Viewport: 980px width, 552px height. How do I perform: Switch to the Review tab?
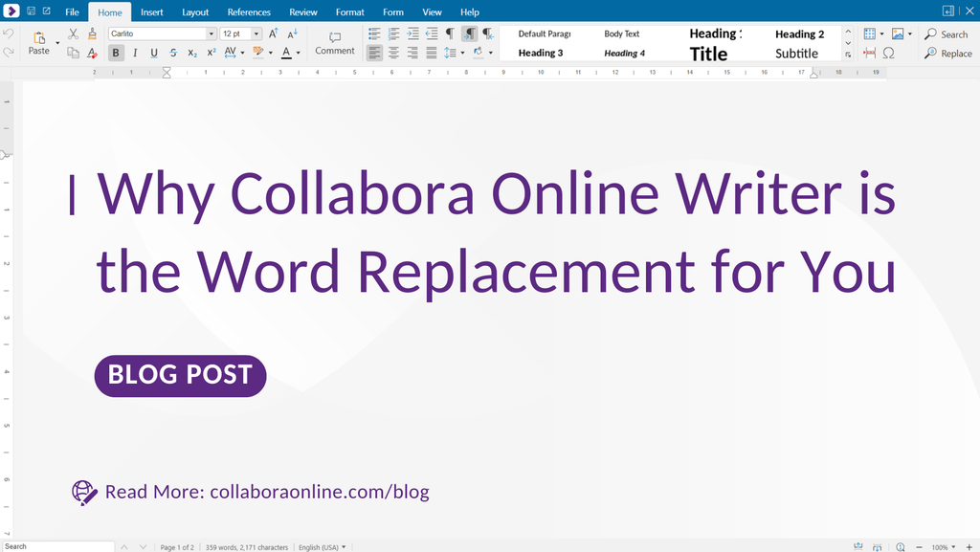pos(303,11)
